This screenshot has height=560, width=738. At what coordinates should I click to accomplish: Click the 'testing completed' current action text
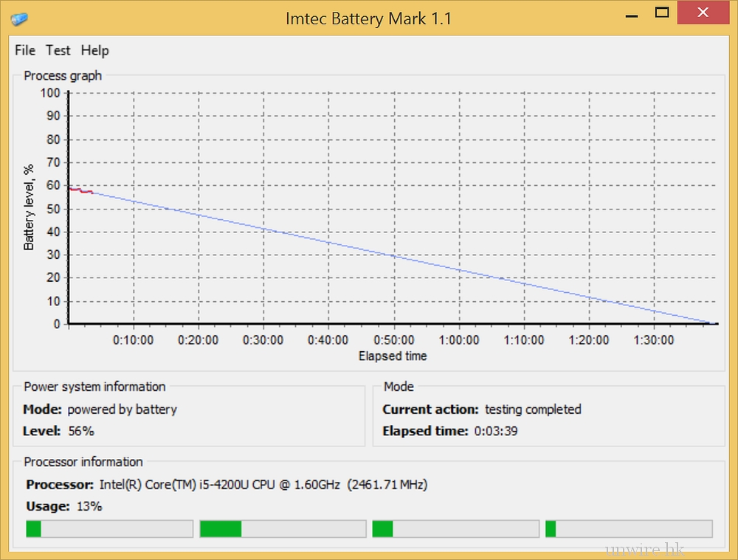tap(533, 409)
